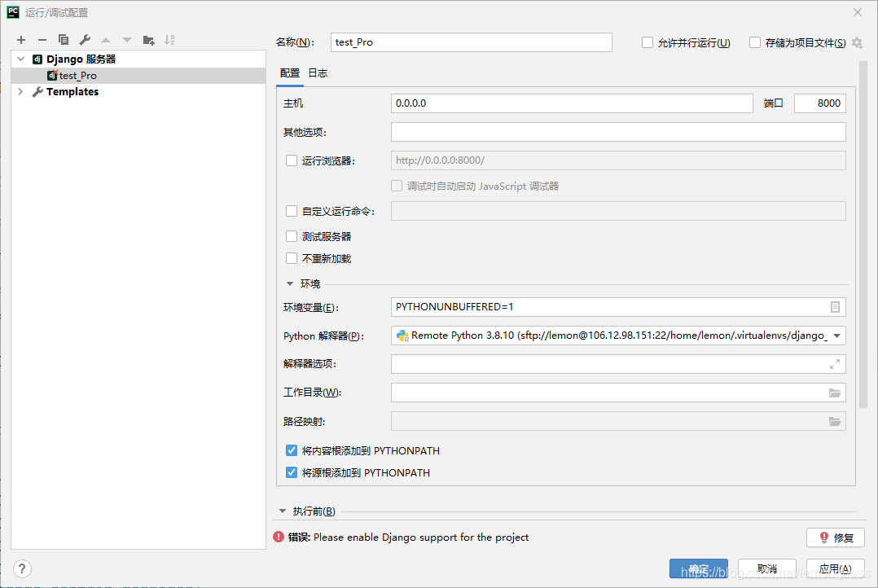878x588 pixels.
Task: Remove selected configuration with minus icon
Action: 42,40
